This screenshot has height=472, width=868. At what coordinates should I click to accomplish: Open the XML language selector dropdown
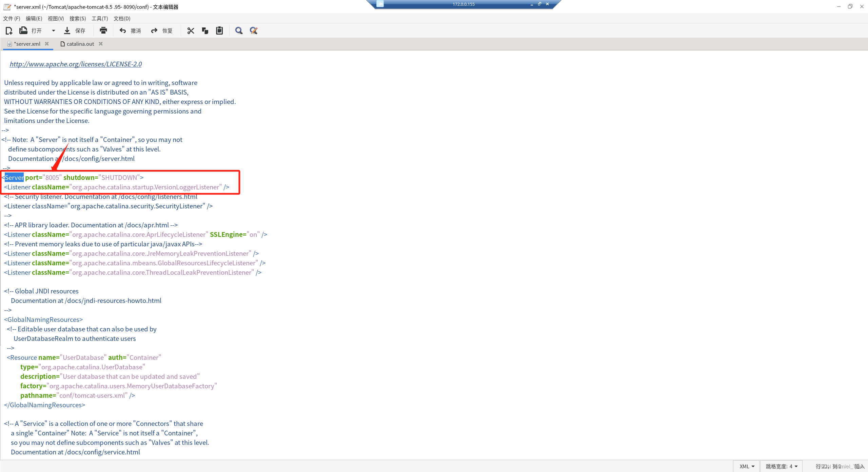point(747,466)
